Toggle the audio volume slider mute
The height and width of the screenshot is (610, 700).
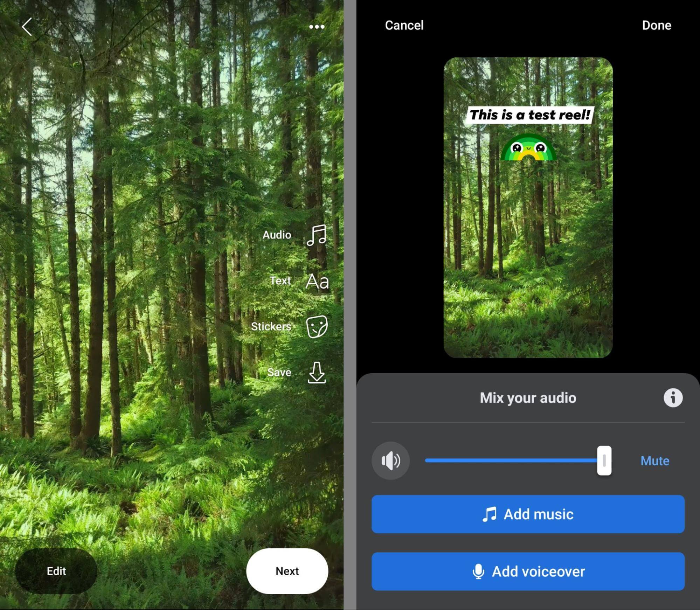pos(653,459)
